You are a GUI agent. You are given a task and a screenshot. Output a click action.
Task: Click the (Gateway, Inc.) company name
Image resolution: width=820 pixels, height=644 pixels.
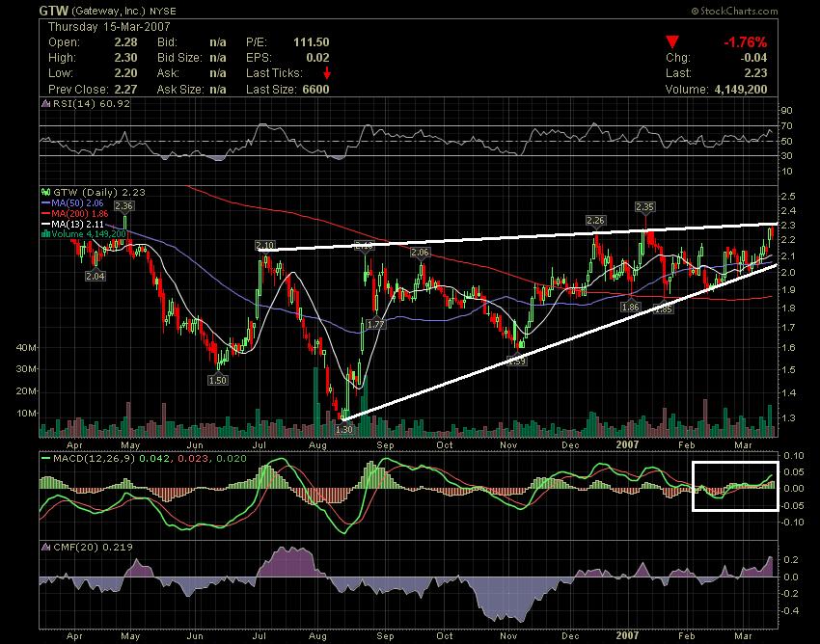108,11
